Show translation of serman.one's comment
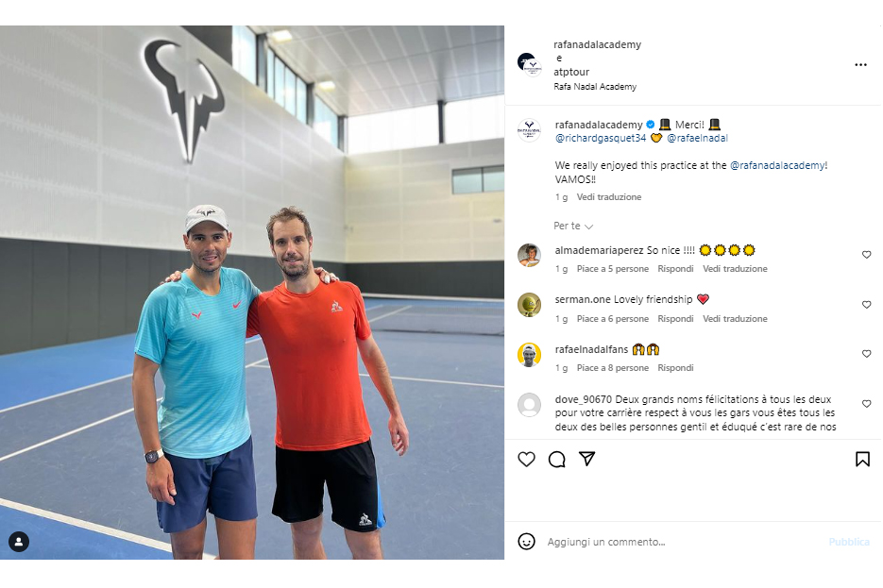883x588 pixels. point(735,318)
